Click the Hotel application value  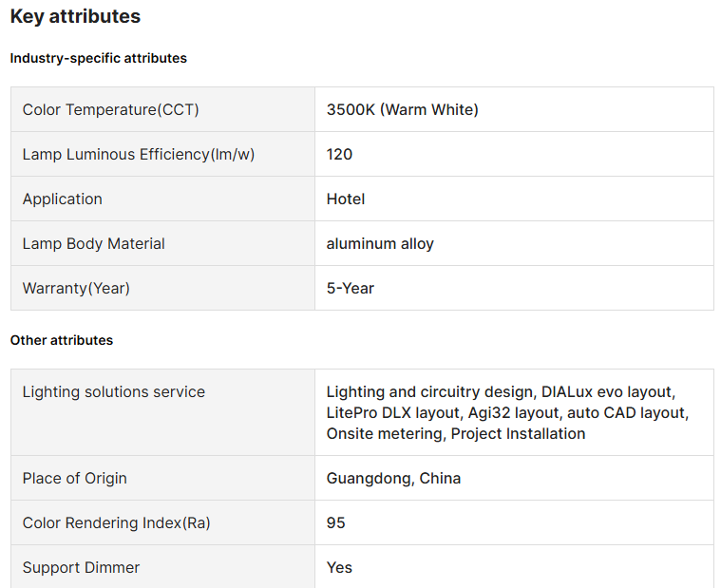(x=346, y=199)
